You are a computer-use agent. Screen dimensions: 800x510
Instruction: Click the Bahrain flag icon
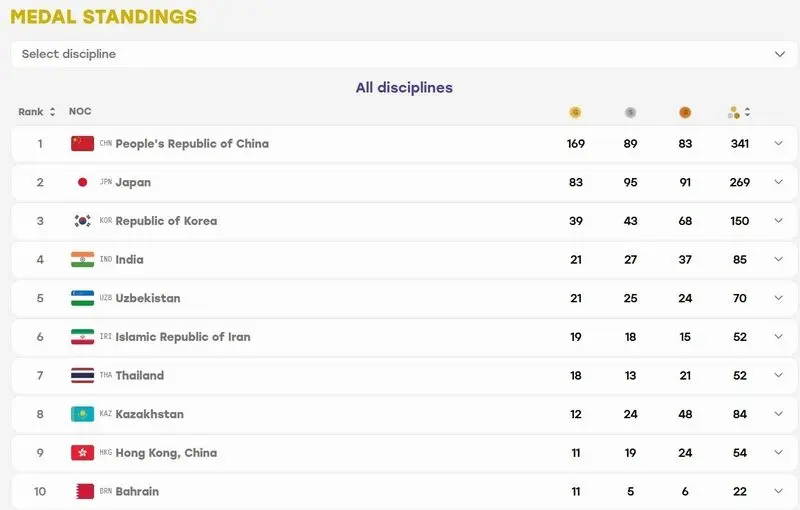click(85, 491)
